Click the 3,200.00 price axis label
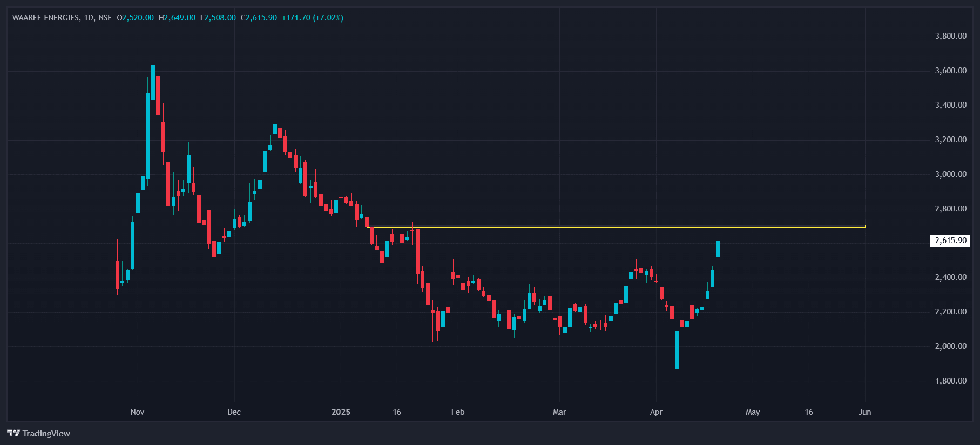The height and width of the screenshot is (445, 980). 951,140
